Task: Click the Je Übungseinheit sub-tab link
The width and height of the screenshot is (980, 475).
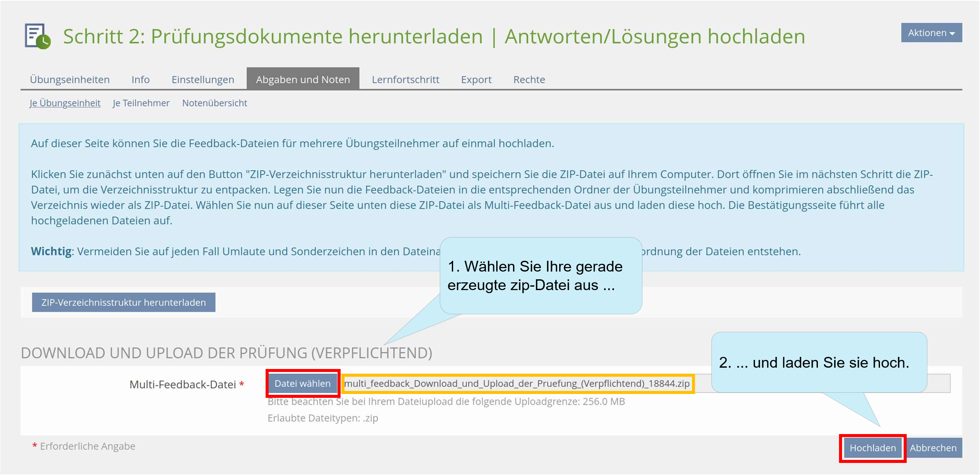Action: click(x=65, y=103)
